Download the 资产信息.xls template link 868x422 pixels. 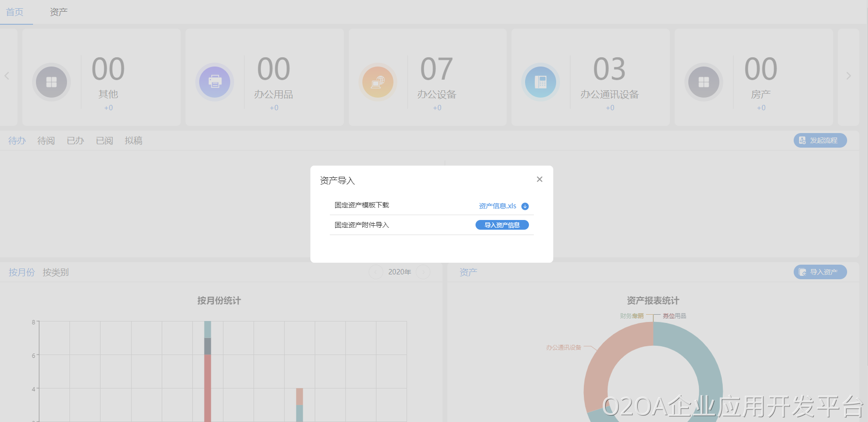coord(497,206)
